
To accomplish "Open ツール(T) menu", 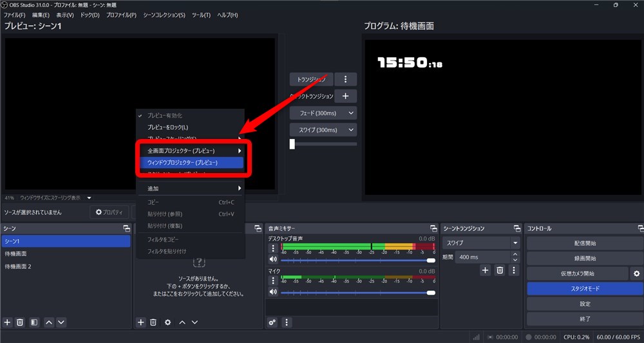I will point(201,15).
